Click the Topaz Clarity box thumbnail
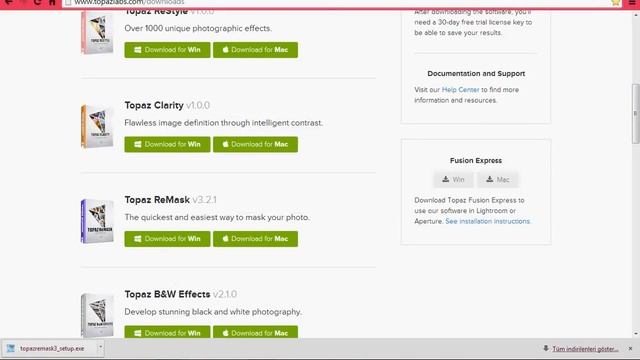640x360 pixels. pyautogui.click(x=97, y=126)
